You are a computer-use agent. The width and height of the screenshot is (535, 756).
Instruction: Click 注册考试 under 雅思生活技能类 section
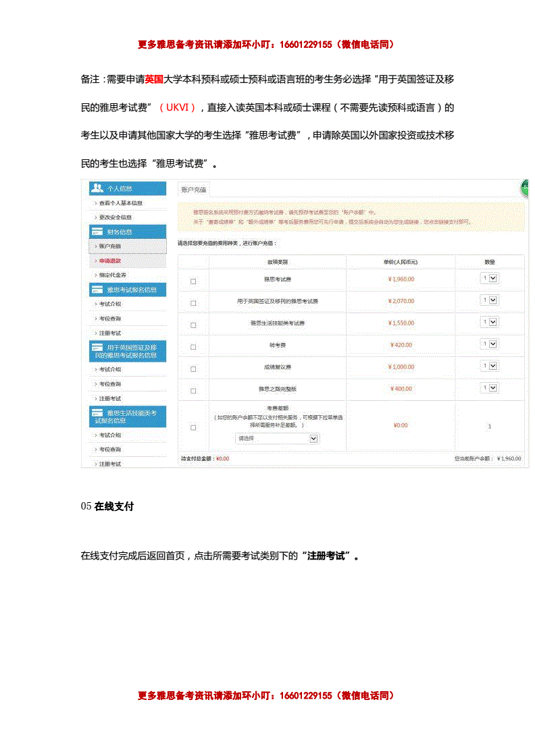110,464
